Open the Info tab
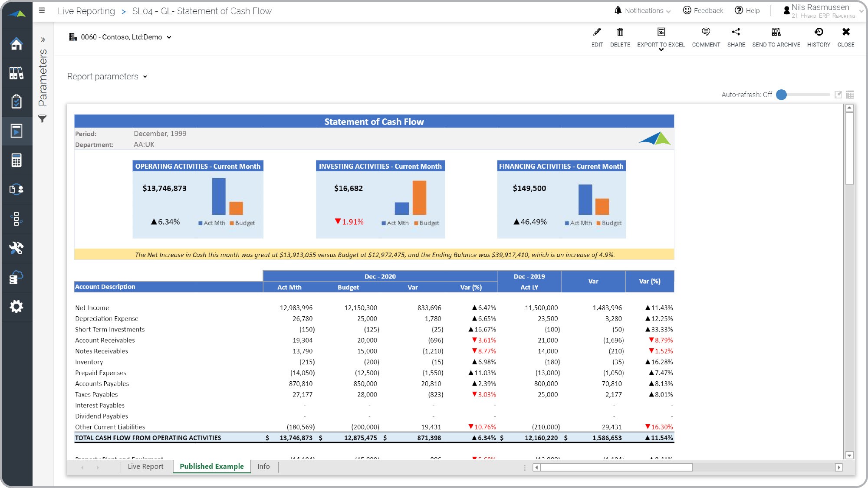The width and height of the screenshot is (868, 488). point(263,466)
